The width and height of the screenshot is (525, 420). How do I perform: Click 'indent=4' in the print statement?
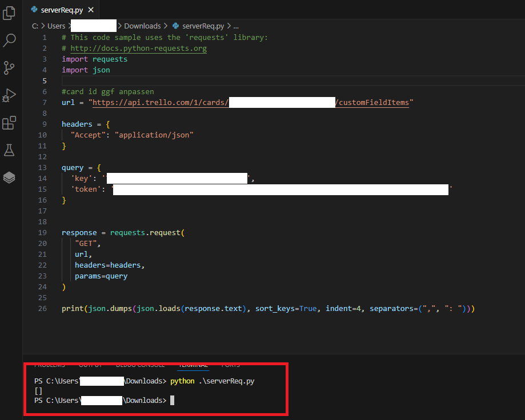343,308
